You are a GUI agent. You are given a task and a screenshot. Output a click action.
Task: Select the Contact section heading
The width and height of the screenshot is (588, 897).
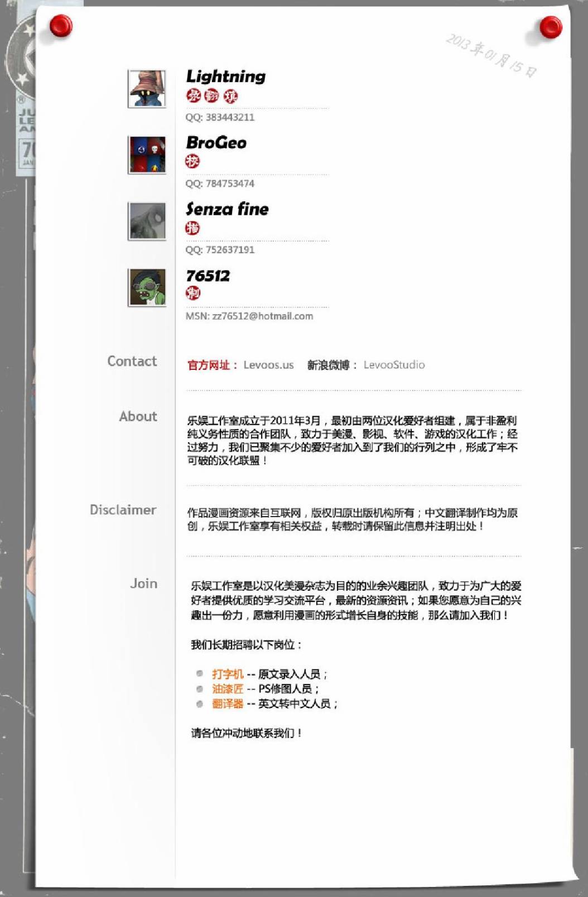[132, 361]
